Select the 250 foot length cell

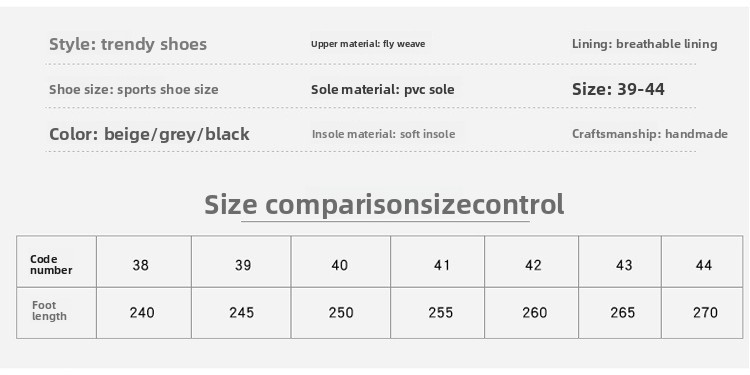tap(341, 313)
